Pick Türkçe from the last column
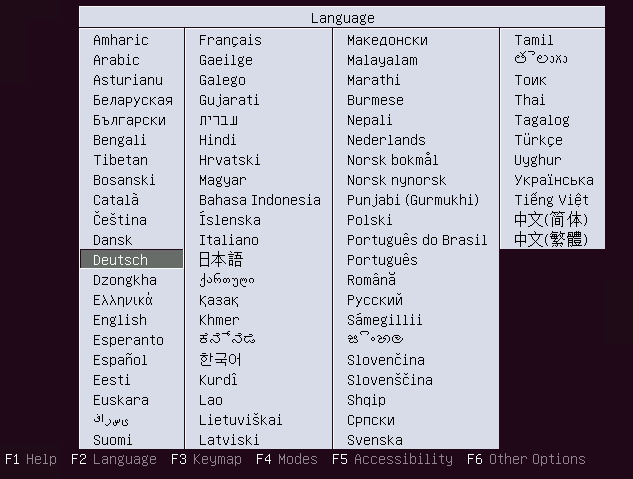Screen dimensions: 633x479 tap(538, 140)
